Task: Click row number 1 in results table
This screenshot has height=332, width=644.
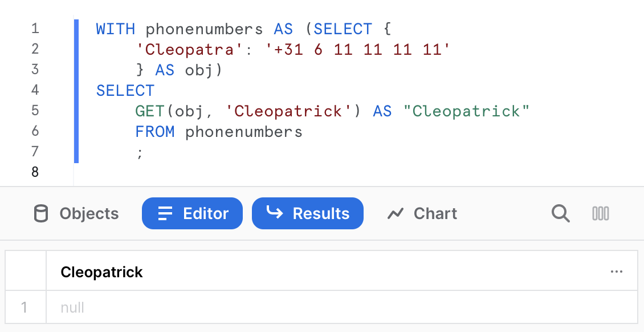Action: 25,307
